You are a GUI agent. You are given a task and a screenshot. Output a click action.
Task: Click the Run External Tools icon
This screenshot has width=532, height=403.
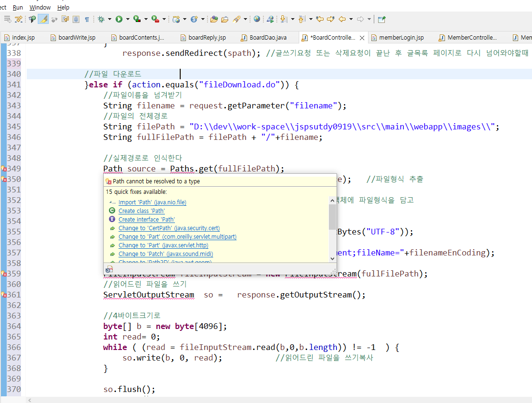155,19
